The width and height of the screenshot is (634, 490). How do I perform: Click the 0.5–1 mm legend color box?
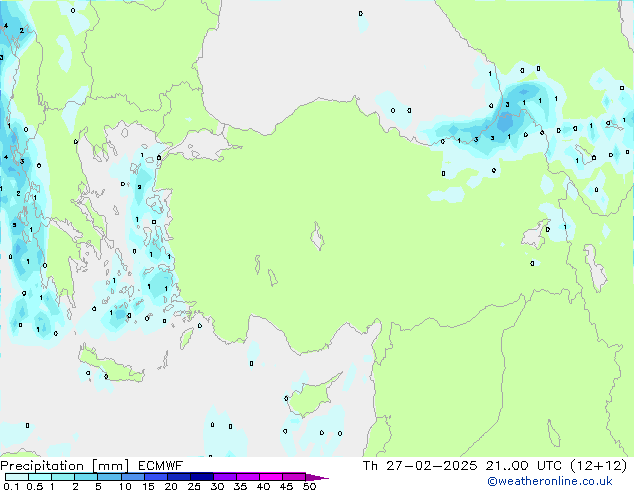coord(40,477)
